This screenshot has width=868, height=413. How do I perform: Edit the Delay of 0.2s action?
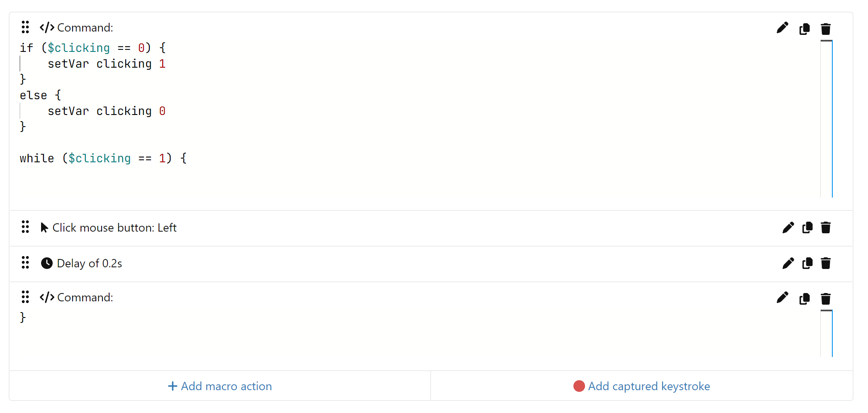coord(788,263)
